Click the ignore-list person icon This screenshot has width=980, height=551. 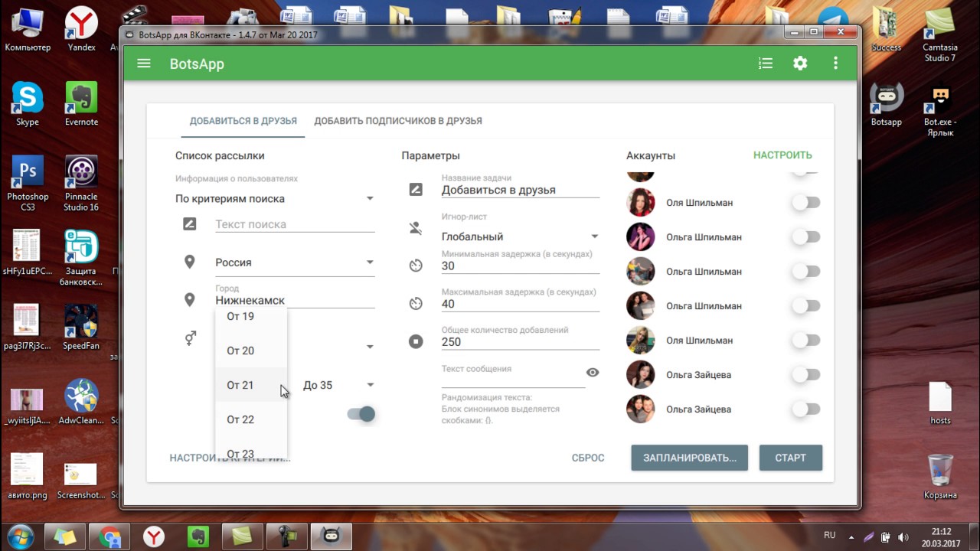[x=416, y=227]
